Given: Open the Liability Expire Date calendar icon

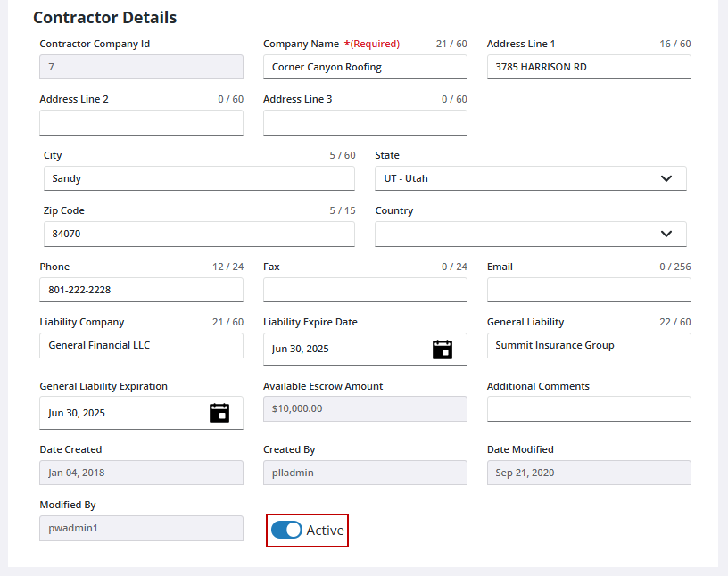Looking at the screenshot, I should tap(443, 350).
